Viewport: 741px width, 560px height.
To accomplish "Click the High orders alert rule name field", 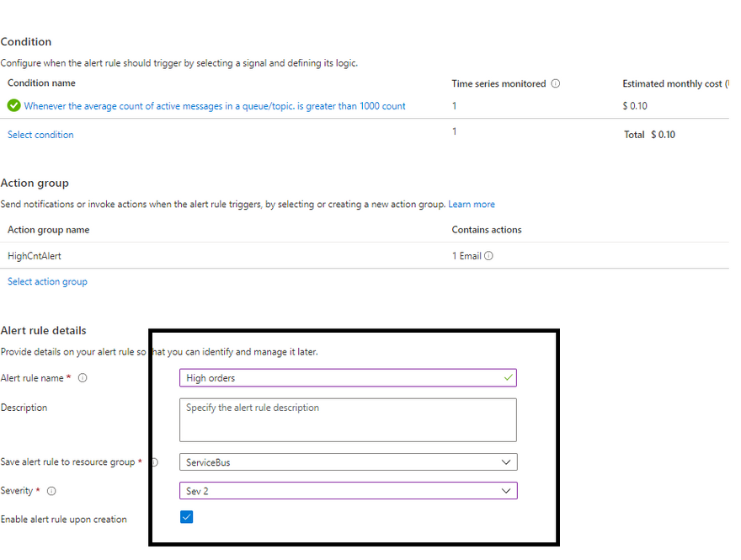I will point(337,378).
